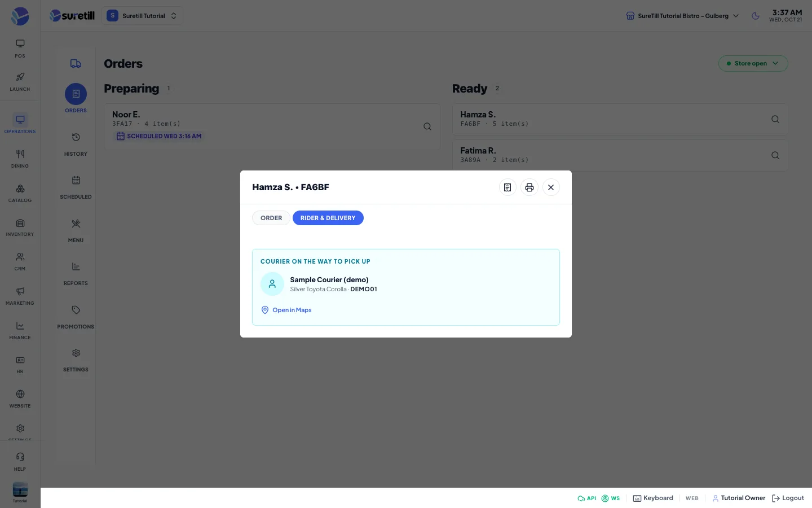Click the API status indicator

pos(586,498)
